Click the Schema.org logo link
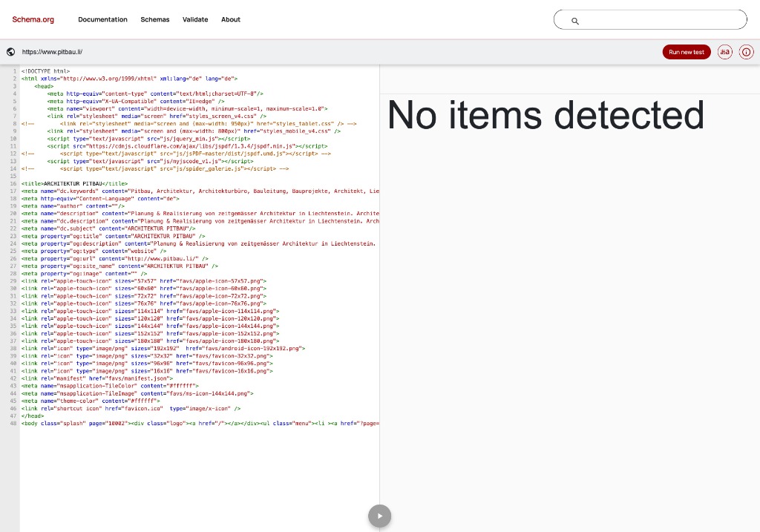The image size is (760, 532). (x=33, y=19)
